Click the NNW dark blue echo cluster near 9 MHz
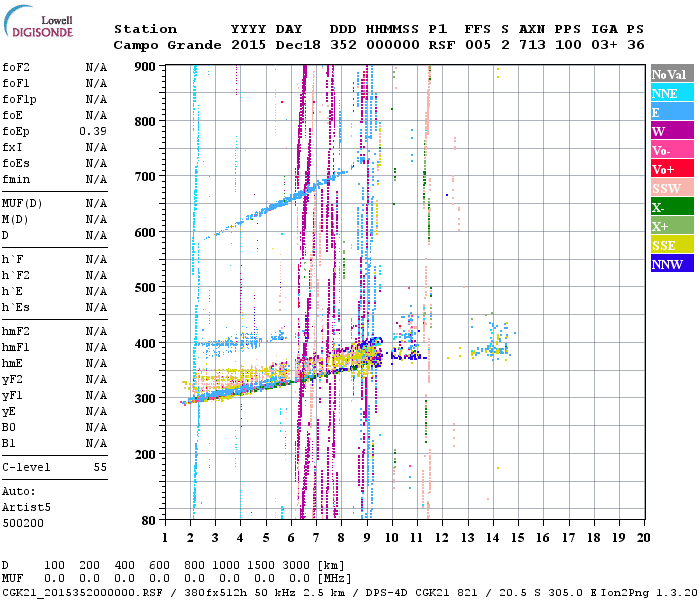Image resolution: width=700 pixels, height=600 pixels. click(x=373, y=353)
